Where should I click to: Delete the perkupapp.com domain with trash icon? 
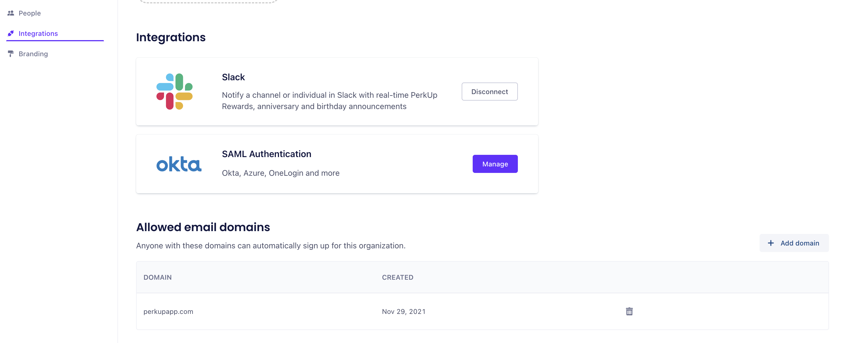(x=629, y=311)
